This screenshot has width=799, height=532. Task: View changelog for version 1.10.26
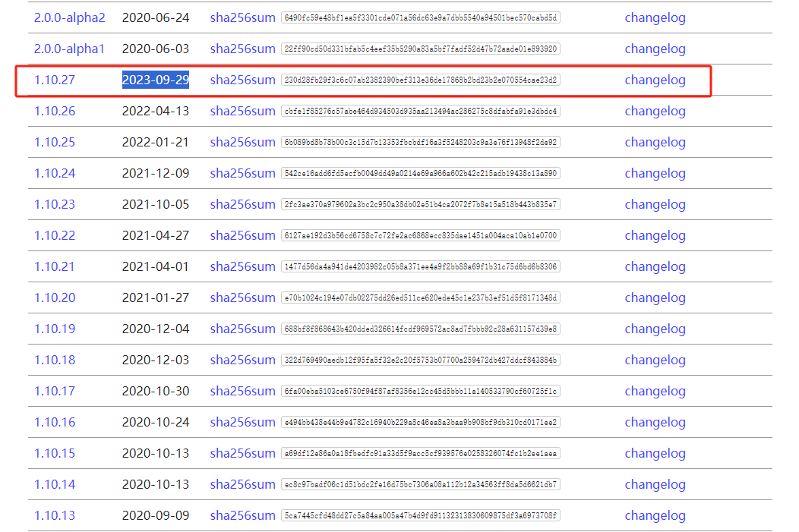tap(655, 111)
